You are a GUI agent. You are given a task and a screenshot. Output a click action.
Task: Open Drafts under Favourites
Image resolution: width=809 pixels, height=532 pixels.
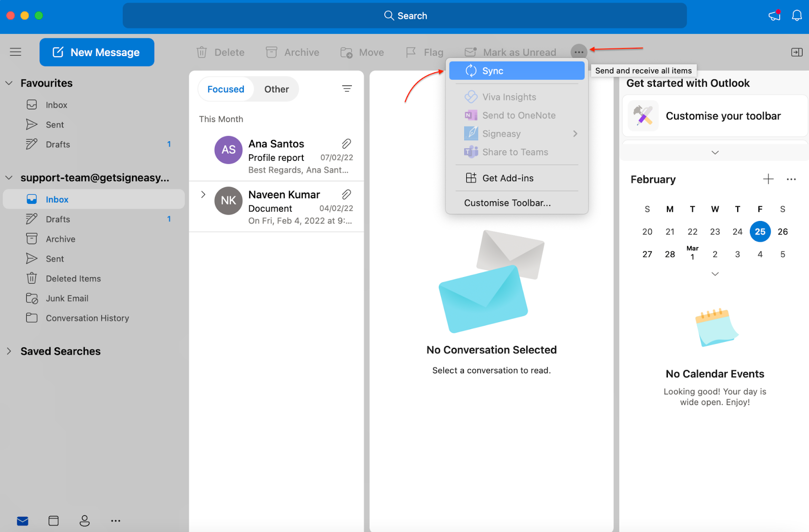pyautogui.click(x=94, y=144)
